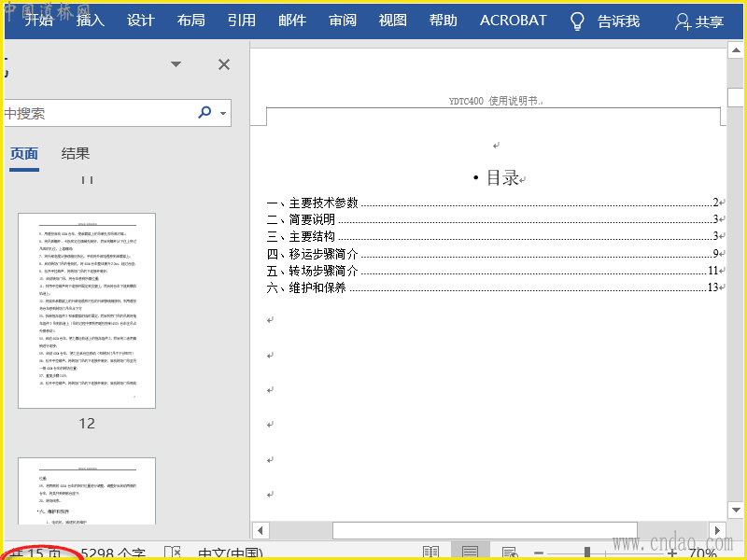Screen dimensions: 747x560
Task: Open navigation pane options dropdown arrow
Action: point(176,64)
